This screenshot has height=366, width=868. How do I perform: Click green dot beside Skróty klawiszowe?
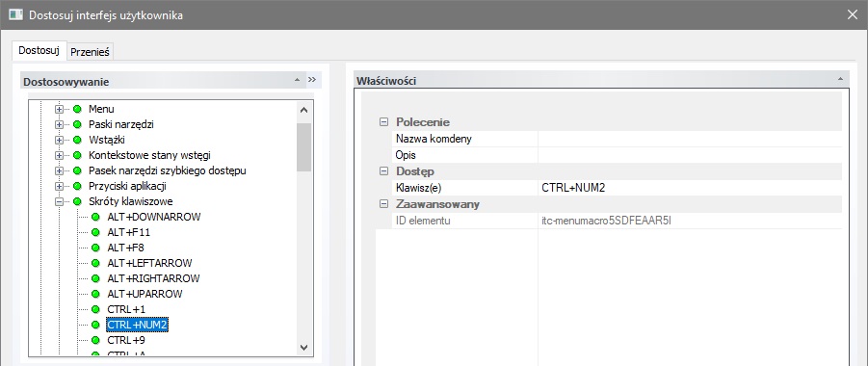[x=77, y=201]
